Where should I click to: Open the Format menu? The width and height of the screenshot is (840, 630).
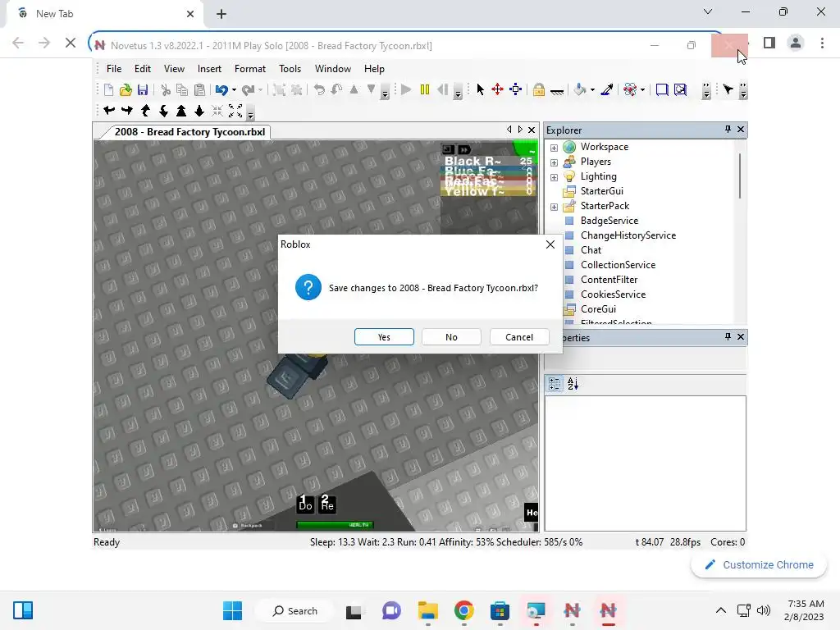(x=250, y=69)
